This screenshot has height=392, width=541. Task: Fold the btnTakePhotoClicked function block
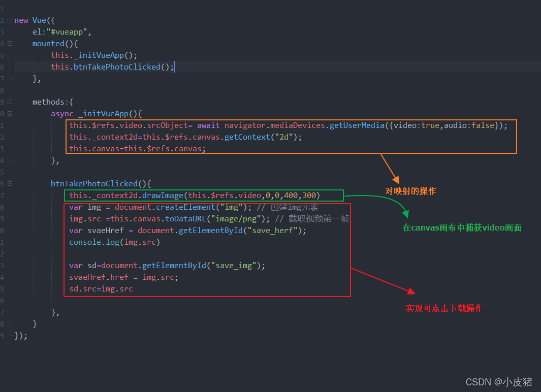10,184
